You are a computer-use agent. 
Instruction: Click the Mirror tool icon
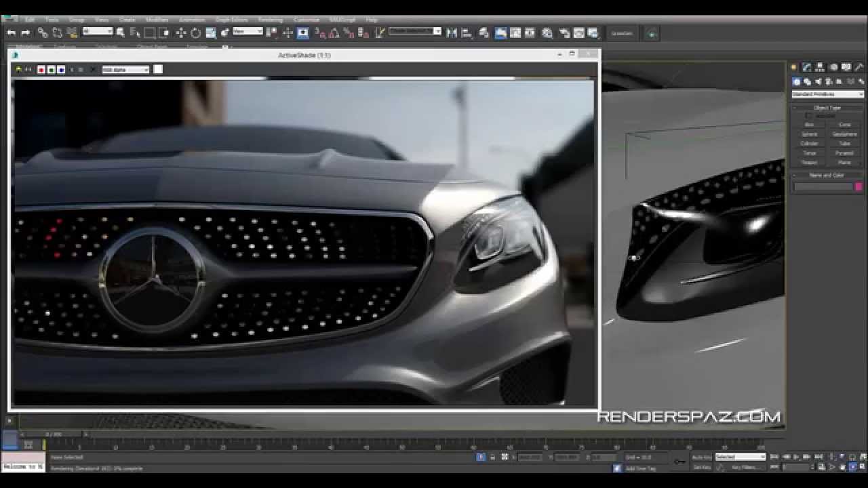coord(452,33)
